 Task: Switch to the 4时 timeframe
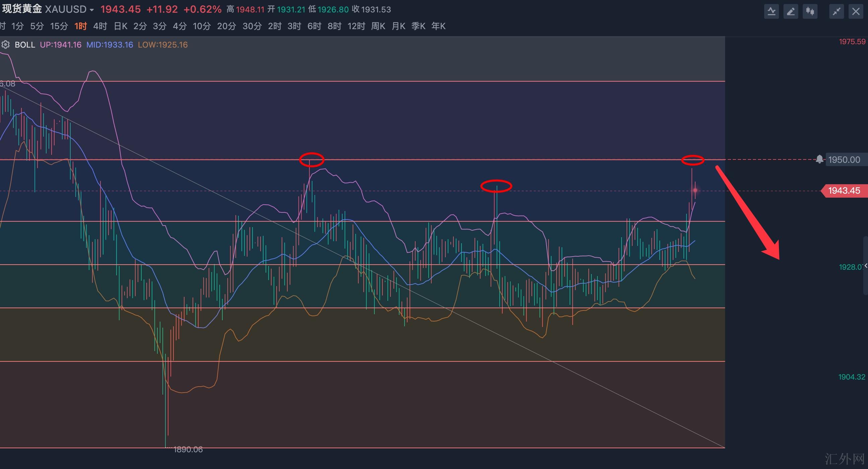(x=100, y=26)
